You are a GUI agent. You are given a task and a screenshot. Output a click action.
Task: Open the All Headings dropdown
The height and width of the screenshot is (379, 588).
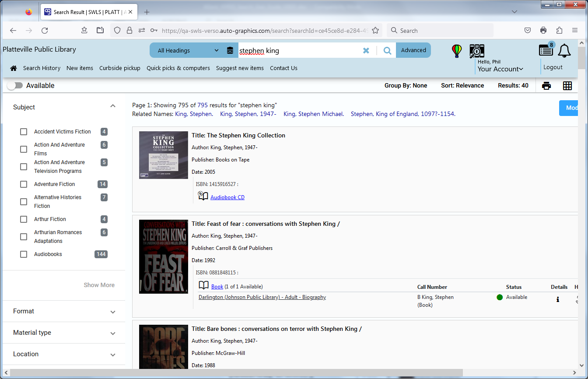(x=187, y=50)
